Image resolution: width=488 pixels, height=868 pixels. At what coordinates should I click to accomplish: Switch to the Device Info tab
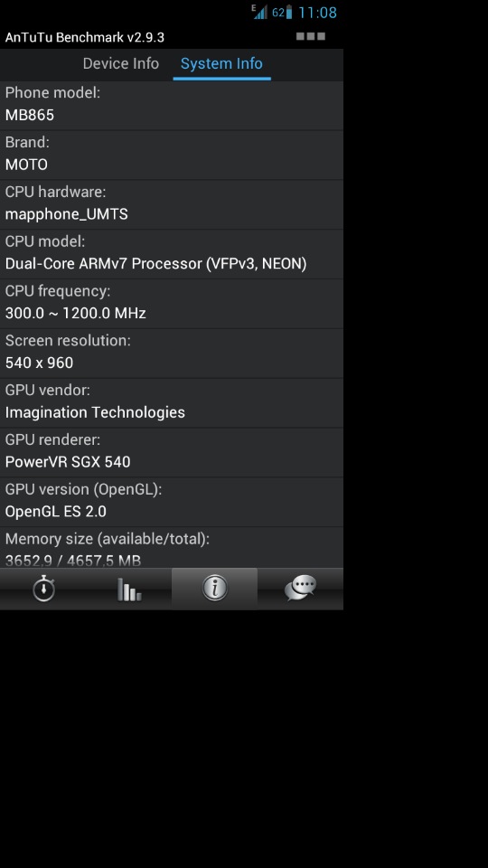120,63
